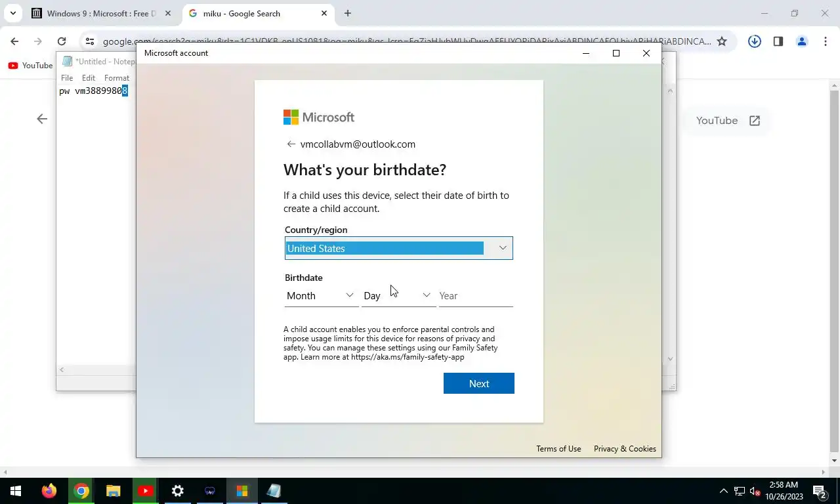The width and height of the screenshot is (840, 504).
Task: Click the Notepad horizontal scroll left arrow
Action: tap(62, 369)
